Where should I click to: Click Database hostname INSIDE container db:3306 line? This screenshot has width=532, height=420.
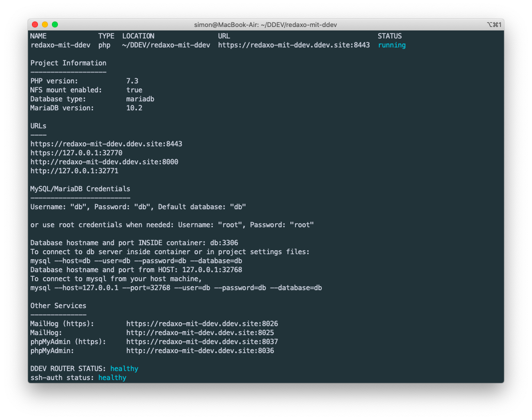[134, 243]
